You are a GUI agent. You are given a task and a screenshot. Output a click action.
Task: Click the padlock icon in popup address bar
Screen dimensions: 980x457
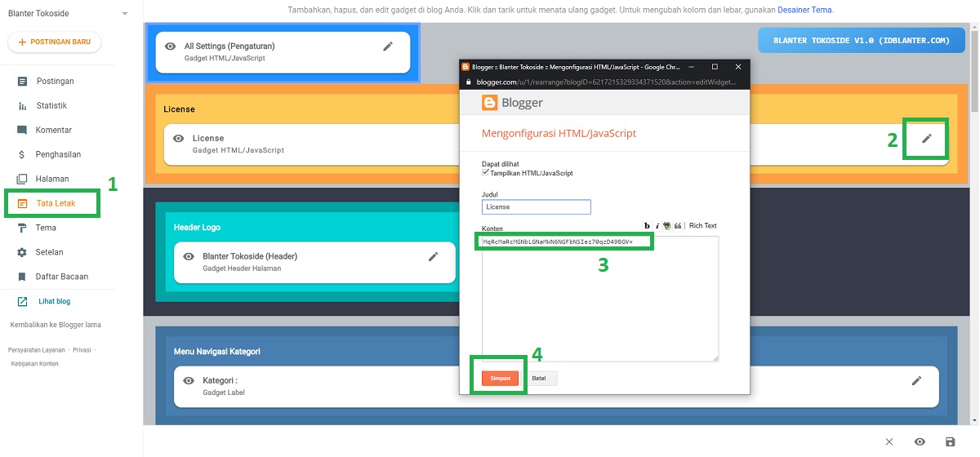point(469,82)
